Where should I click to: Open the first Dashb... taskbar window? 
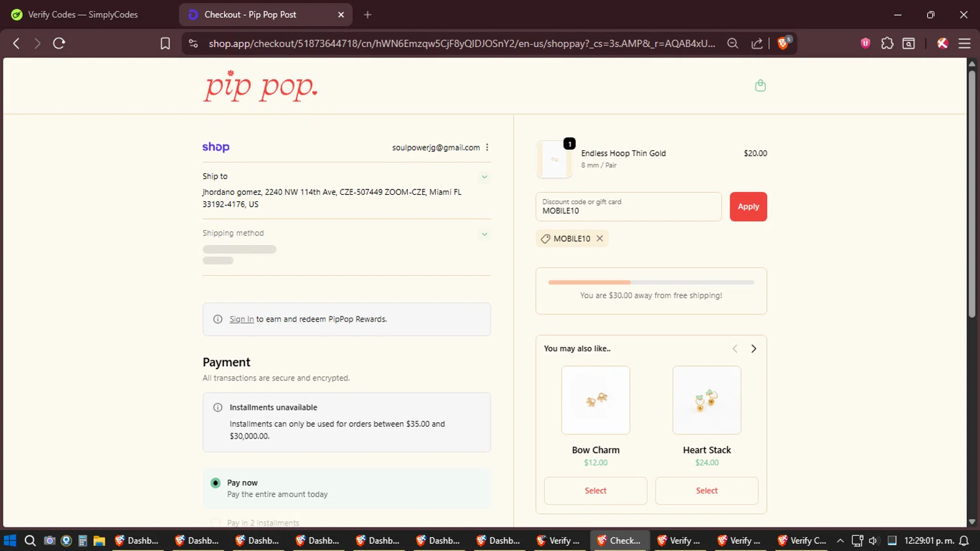coord(137,541)
